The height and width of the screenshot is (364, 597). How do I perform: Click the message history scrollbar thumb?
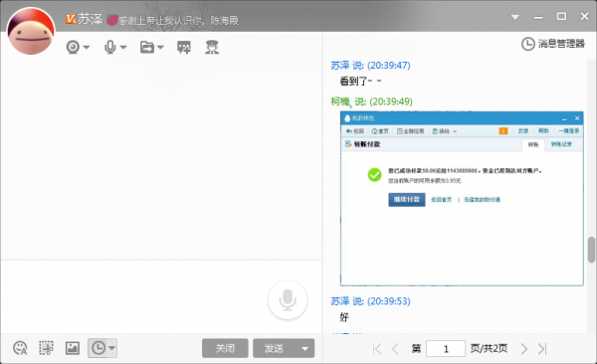click(x=591, y=250)
